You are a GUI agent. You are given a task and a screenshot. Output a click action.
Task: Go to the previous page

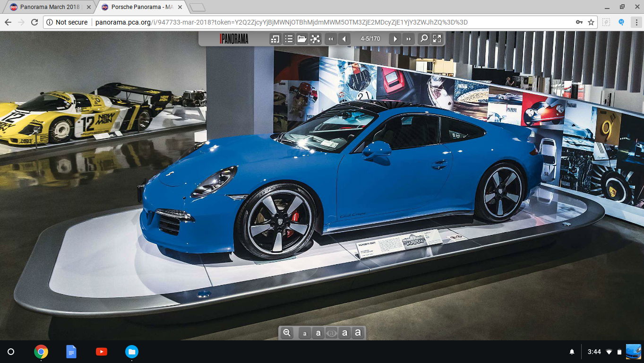tap(344, 39)
